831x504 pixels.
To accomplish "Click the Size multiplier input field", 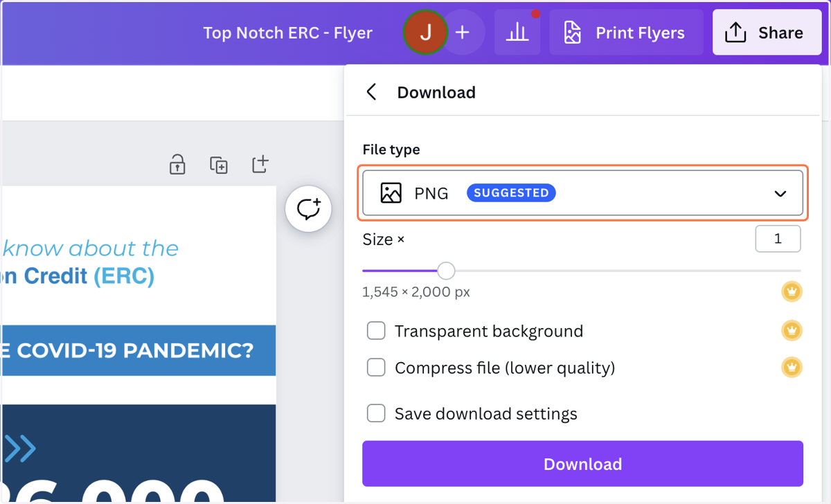I will click(778, 239).
